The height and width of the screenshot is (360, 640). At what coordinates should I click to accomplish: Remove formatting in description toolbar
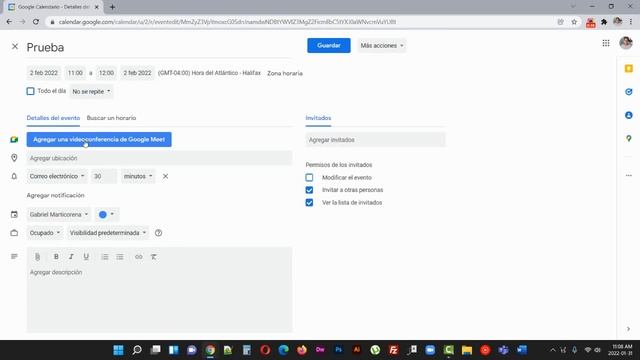pos(153,257)
